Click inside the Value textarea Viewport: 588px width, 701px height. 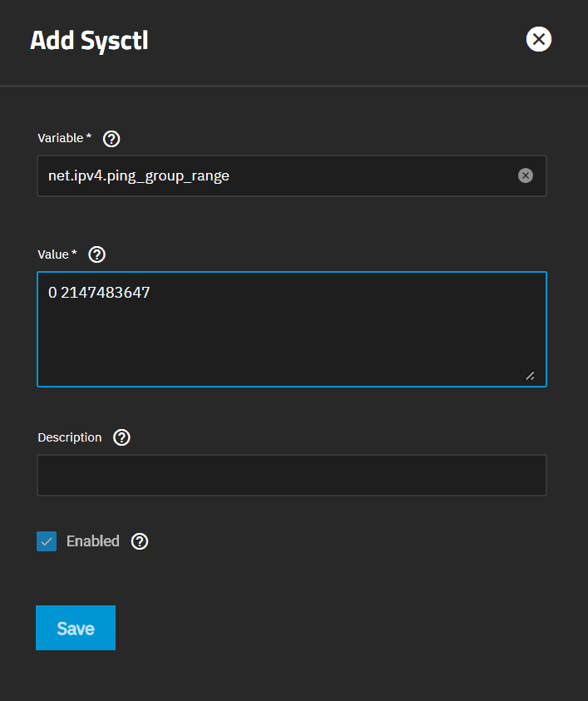click(291, 328)
